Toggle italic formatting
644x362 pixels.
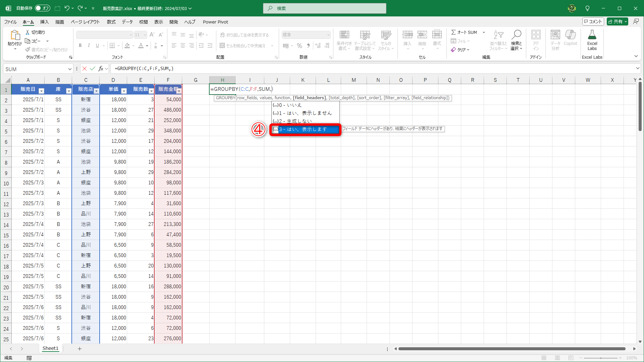89,45
